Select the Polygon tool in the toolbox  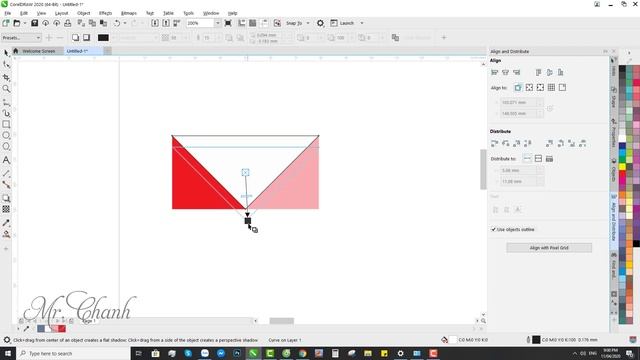[x=6, y=147]
